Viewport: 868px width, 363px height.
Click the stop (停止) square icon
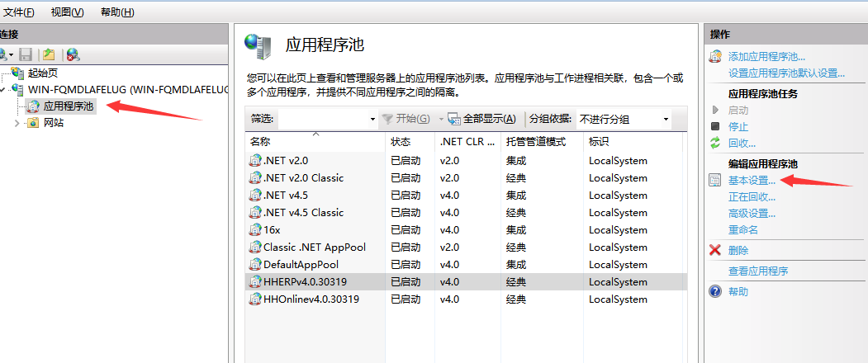click(x=715, y=126)
